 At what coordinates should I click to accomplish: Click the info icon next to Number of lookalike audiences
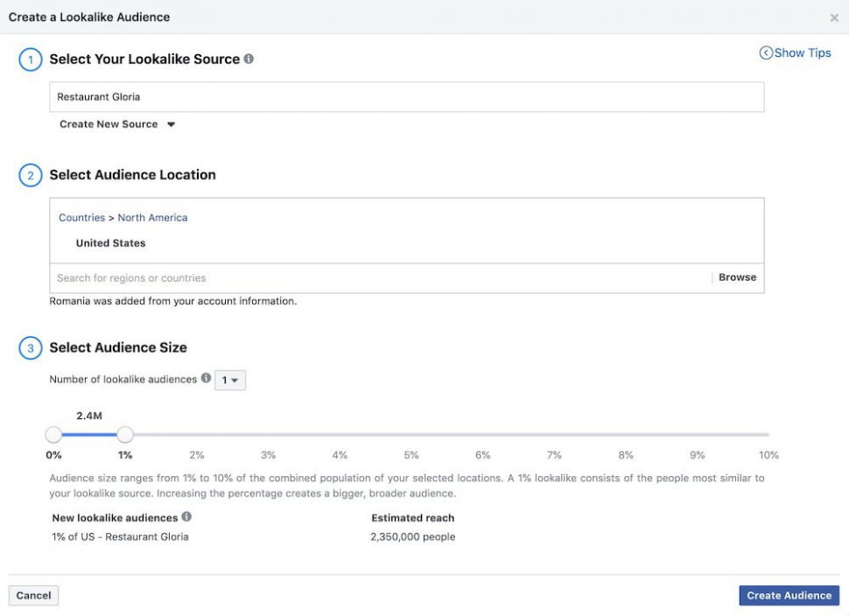click(206, 380)
